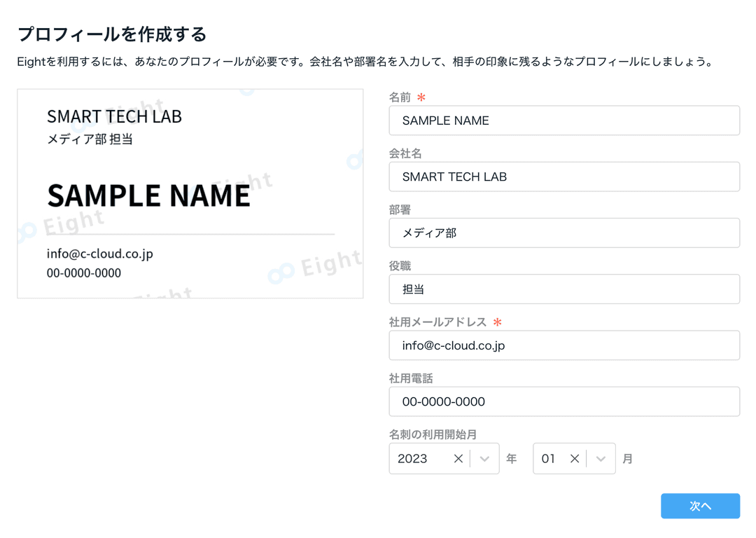
Task: Click the 社用電話 phone number field
Action: coord(563,401)
